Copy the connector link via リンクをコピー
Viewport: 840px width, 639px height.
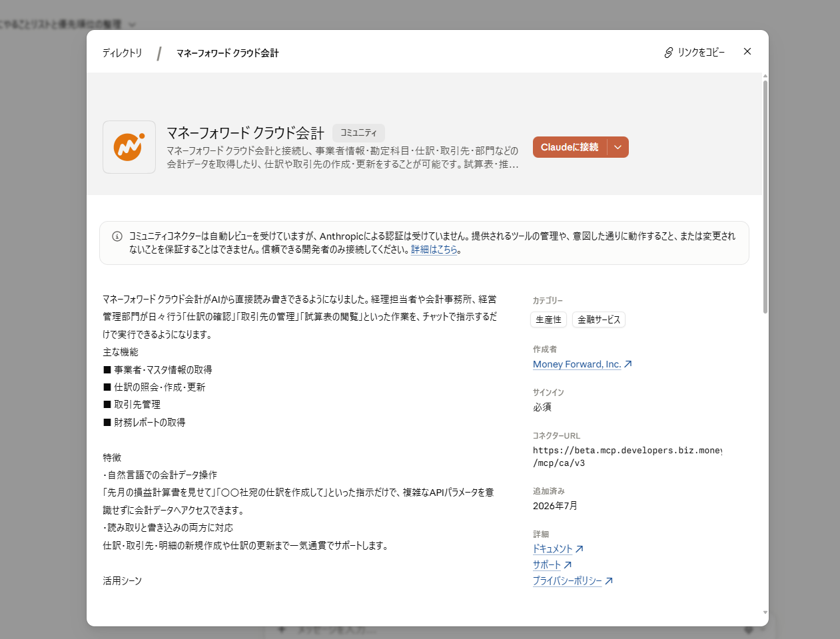click(694, 53)
